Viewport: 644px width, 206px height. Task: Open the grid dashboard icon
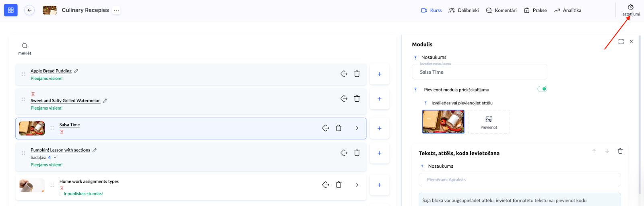pyautogui.click(x=11, y=10)
